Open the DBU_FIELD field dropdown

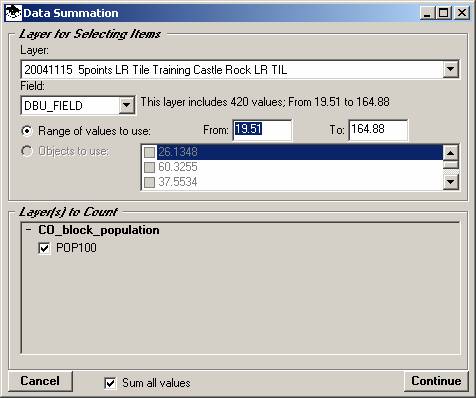(126, 105)
